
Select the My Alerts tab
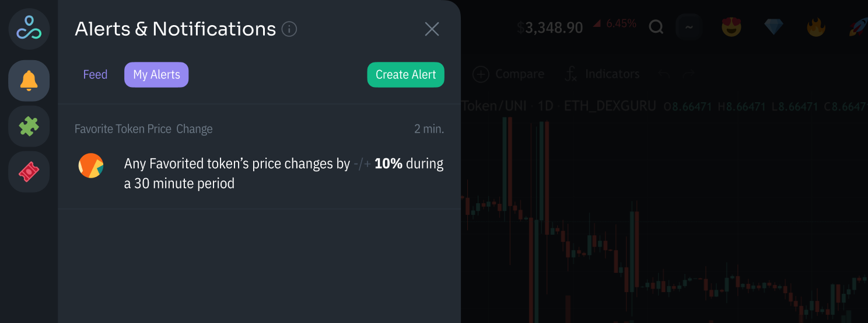point(156,75)
